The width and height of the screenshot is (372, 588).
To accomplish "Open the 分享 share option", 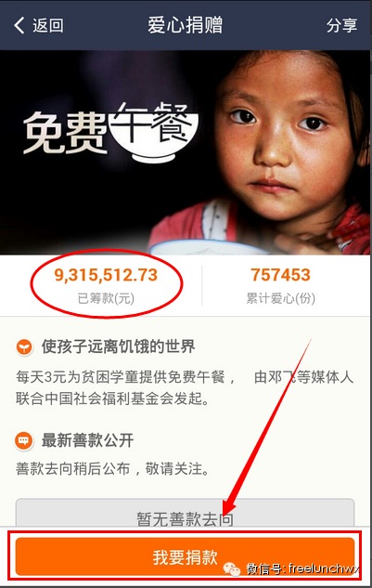I will click(x=341, y=25).
